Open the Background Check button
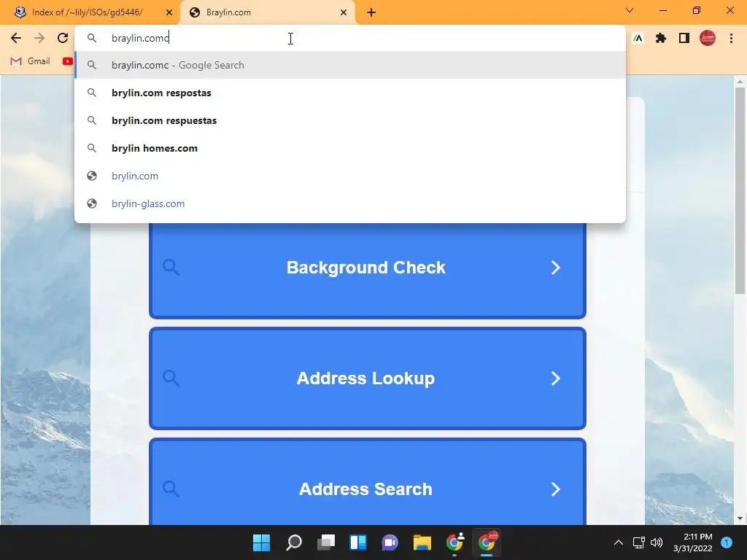 [x=368, y=268]
